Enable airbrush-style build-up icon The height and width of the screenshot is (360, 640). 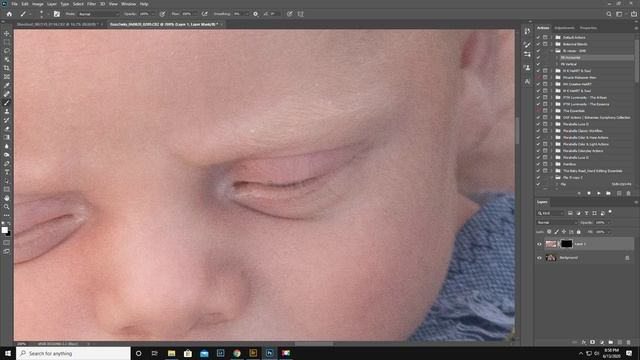point(204,14)
